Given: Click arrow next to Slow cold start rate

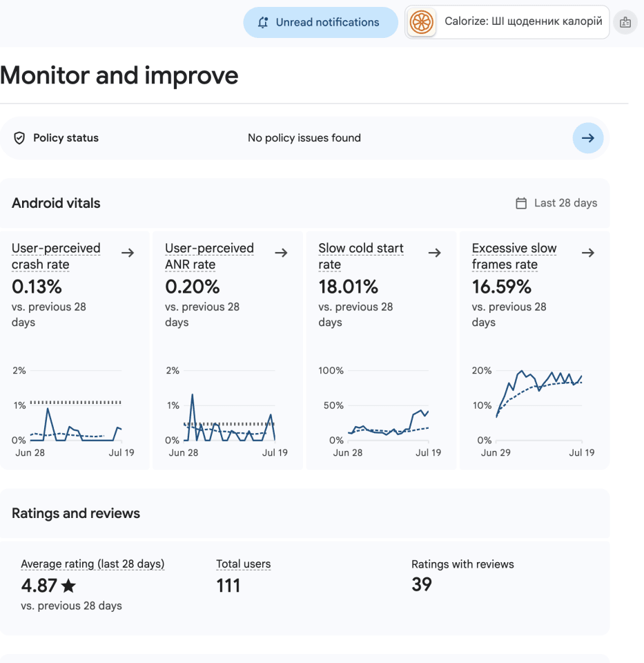Looking at the screenshot, I should [434, 253].
